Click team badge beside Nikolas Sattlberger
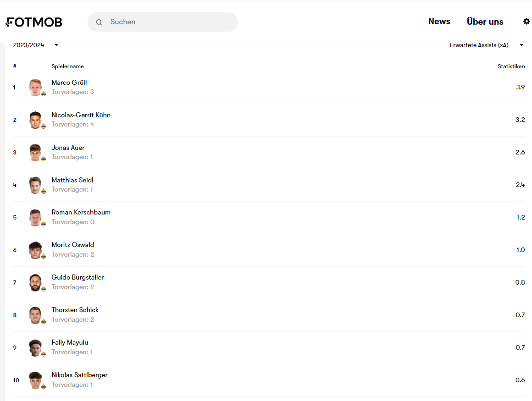532x401 pixels. [x=44, y=387]
